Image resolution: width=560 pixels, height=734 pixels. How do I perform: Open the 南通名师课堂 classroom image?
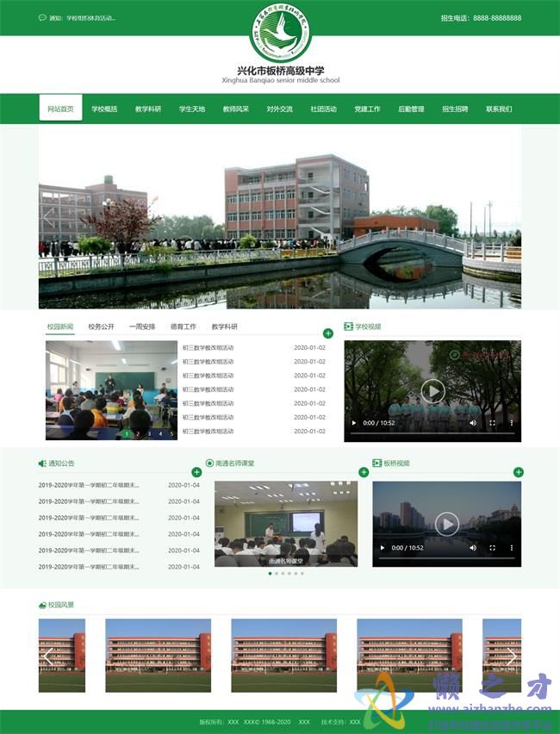(x=286, y=524)
